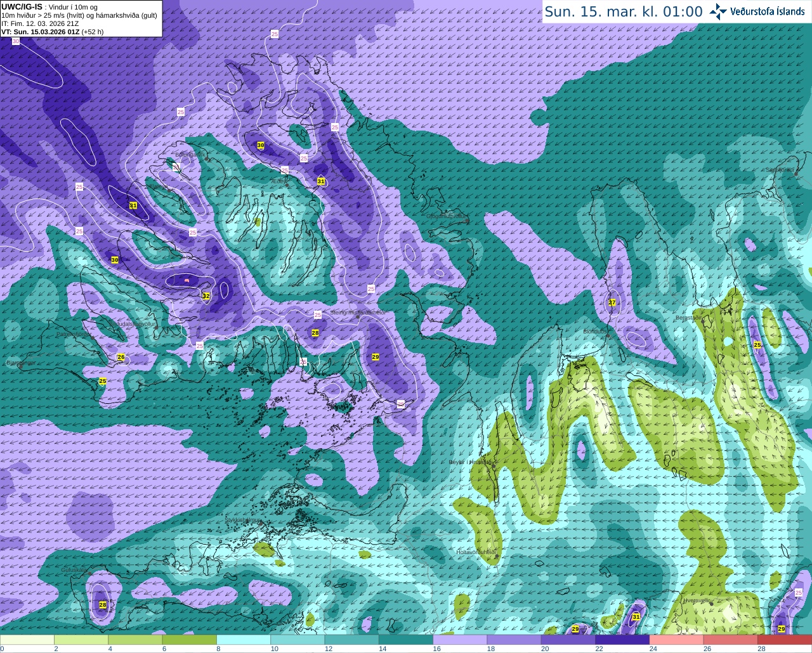The width and height of the screenshot is (812, 653).
Task: Click the lavender 16–18 legend swatch
Action: coord(460,640)
